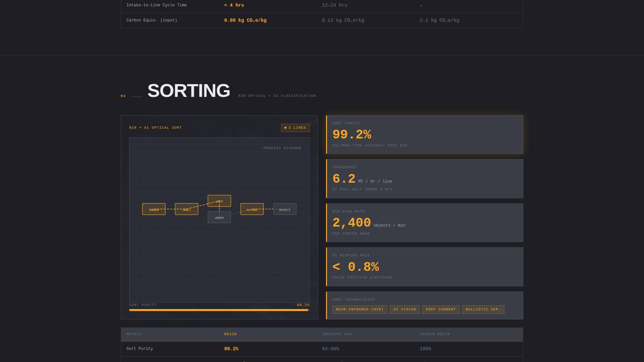Click the rPET node box
Screen dimensions: 644x362
click(x=219, y=201)
